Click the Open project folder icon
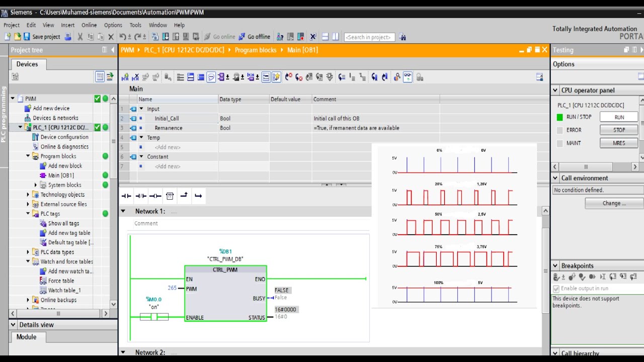This screenshot has height=362, width=644. [17, 37]
